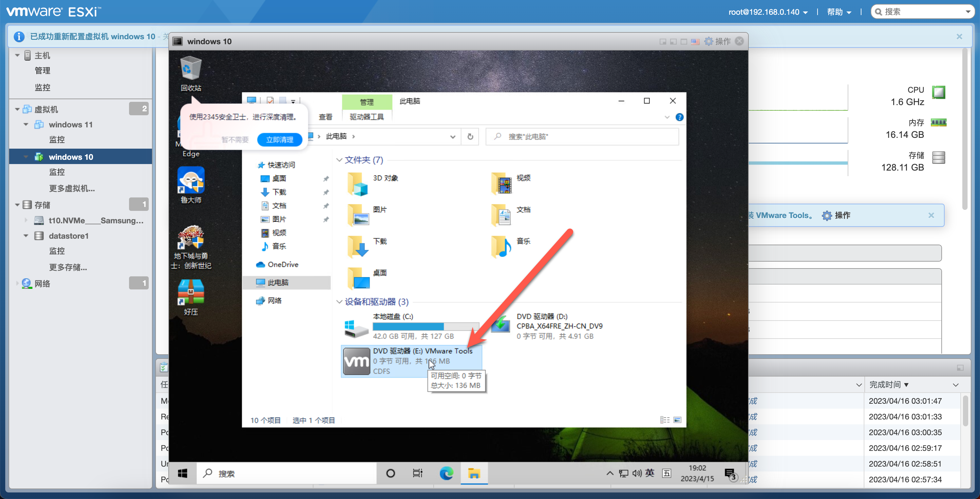Switch Explorer to details view at bottom right

pyautogui.click(x=665, y=419)
